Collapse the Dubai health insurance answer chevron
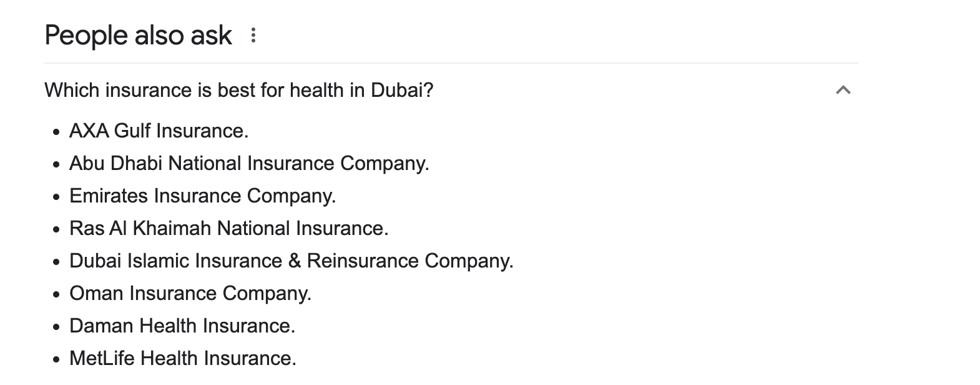The image size is (980, 385). coord(843,90)
